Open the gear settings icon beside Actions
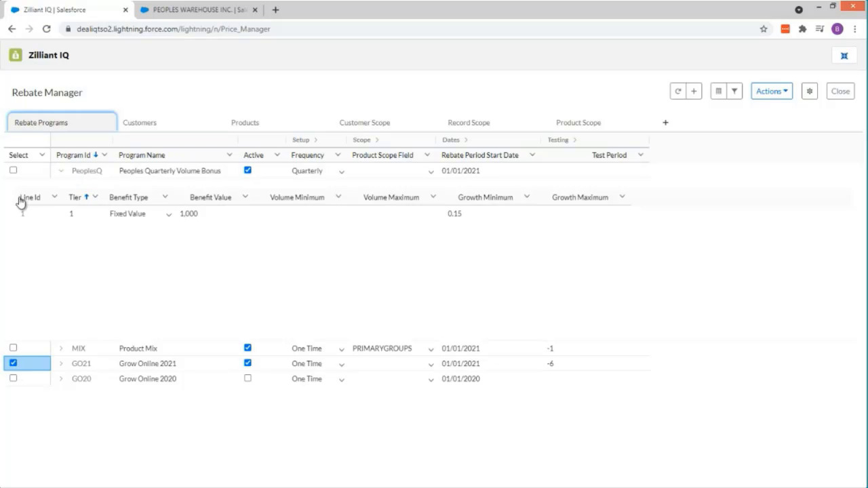The image size is (868, 488). (810, 91)
